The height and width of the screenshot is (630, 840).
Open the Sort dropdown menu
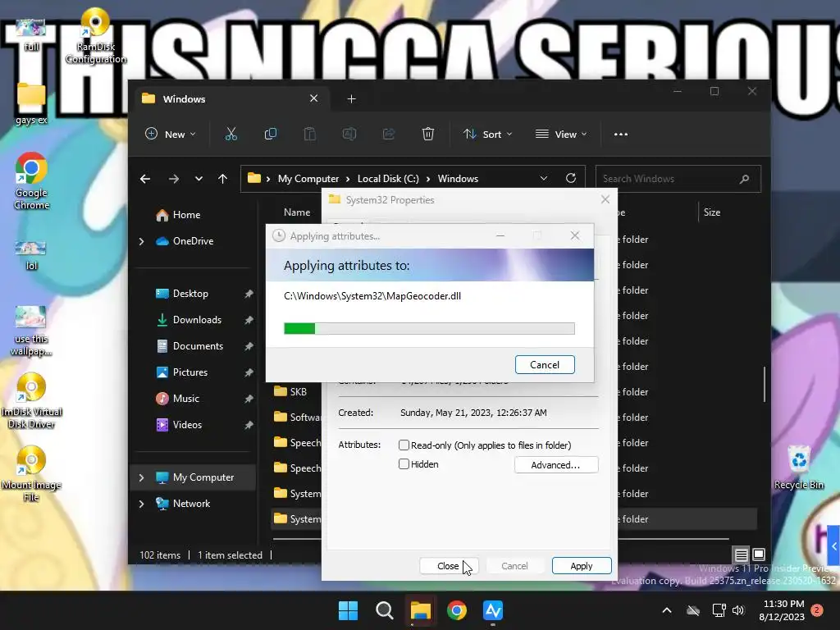point(487,134)
